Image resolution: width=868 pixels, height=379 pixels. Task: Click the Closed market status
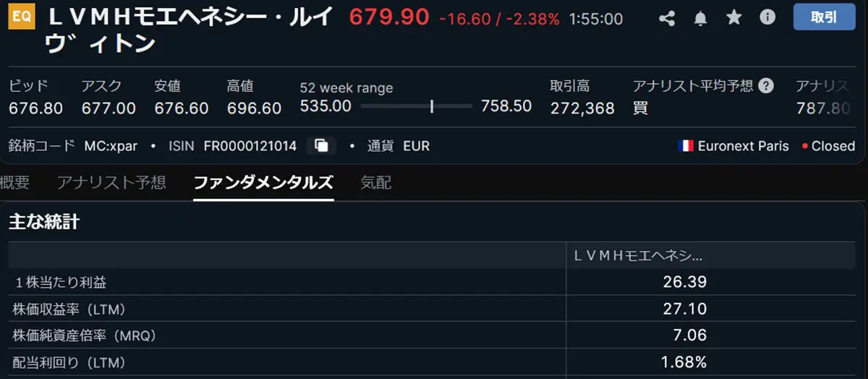[x=833, y=146]
